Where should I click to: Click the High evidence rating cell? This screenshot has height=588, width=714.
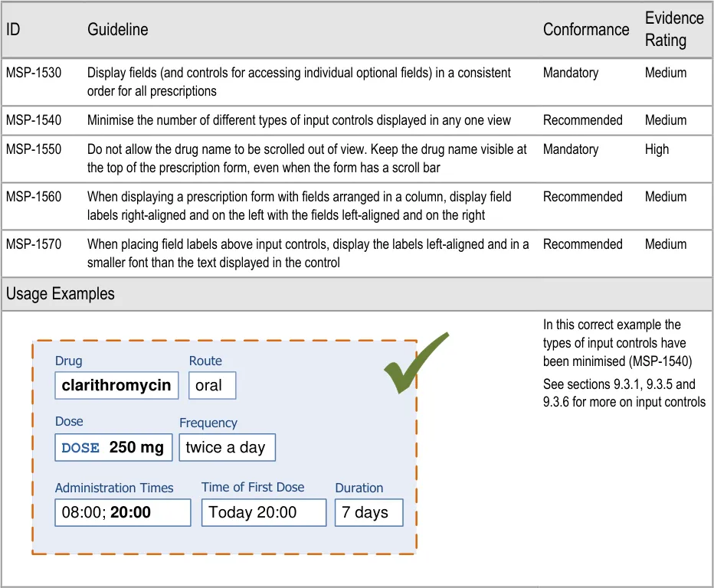click(657, 149)
